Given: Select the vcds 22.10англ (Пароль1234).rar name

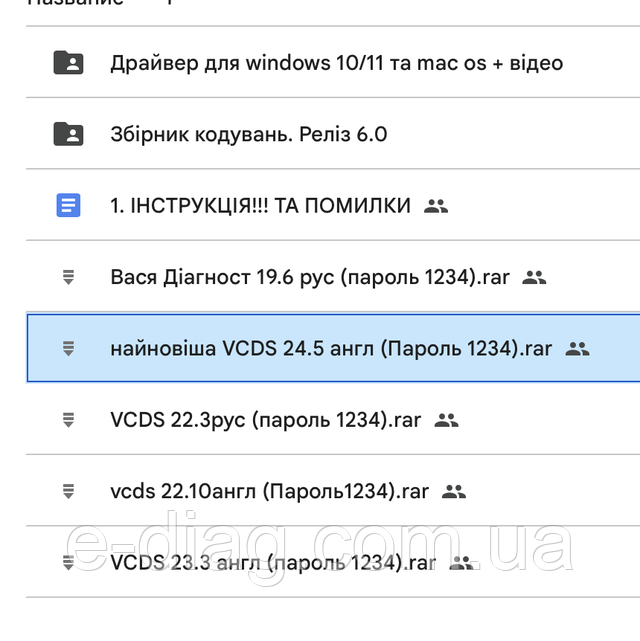Looking at the screenshot, I should click(270, 491).
